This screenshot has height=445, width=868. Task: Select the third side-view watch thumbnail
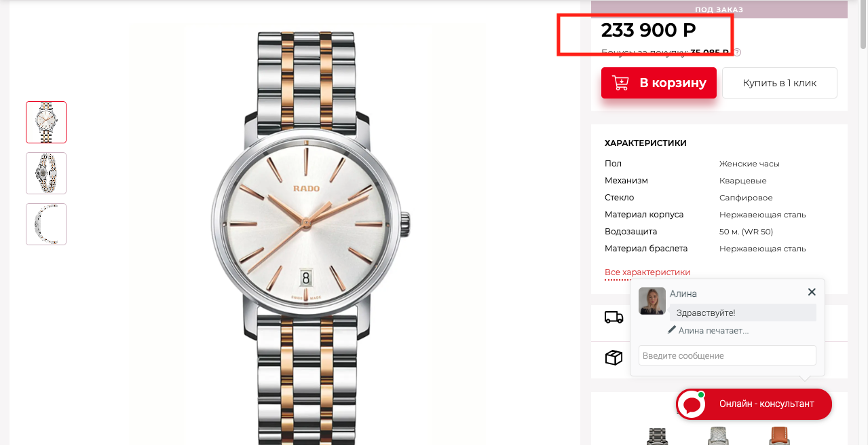tap(46, 224)
